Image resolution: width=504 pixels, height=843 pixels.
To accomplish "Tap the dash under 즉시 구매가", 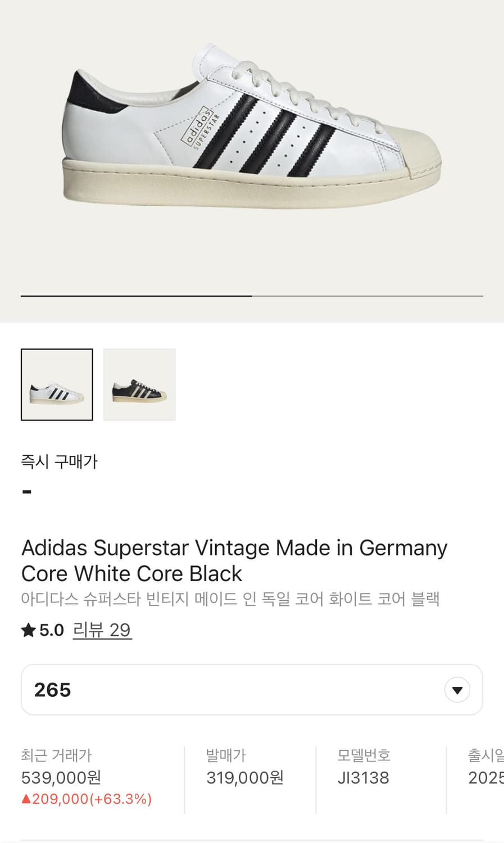I will 26,492.
